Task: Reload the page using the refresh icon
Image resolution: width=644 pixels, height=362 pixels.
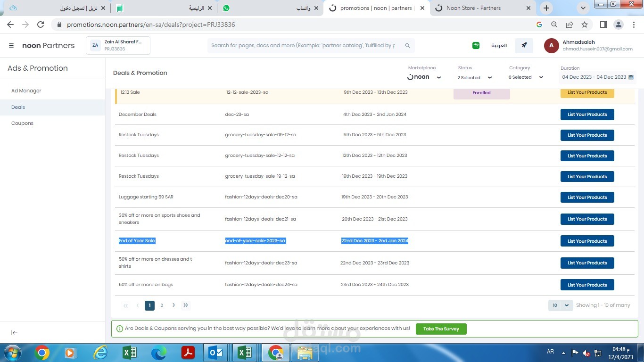Action: point(41,25)
